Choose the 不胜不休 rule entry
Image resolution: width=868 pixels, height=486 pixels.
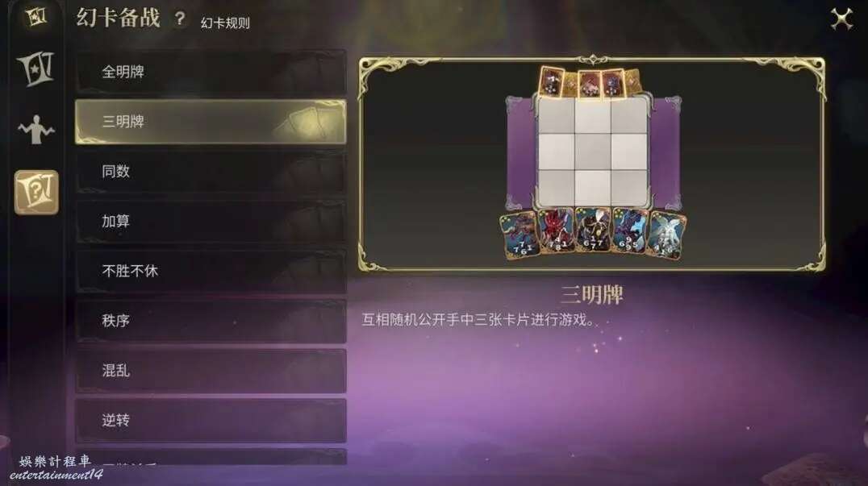[211, 271]
